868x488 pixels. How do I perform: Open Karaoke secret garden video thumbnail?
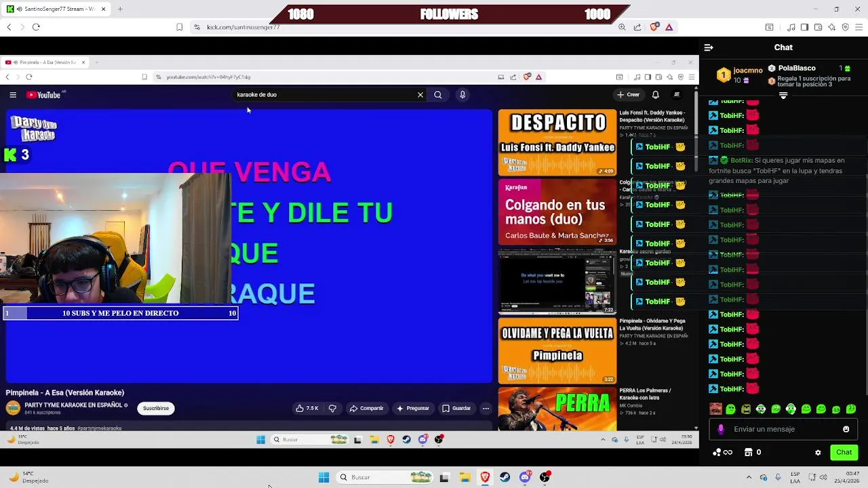pos(557,281)
